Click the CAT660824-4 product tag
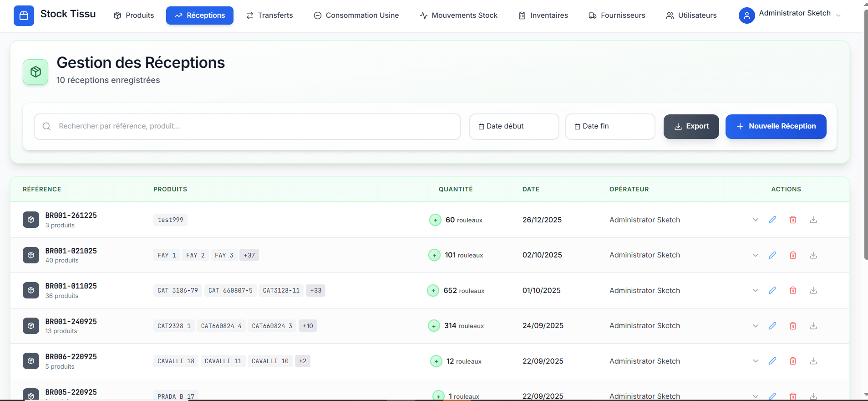868x401 pixels. [x=221, y=326]
